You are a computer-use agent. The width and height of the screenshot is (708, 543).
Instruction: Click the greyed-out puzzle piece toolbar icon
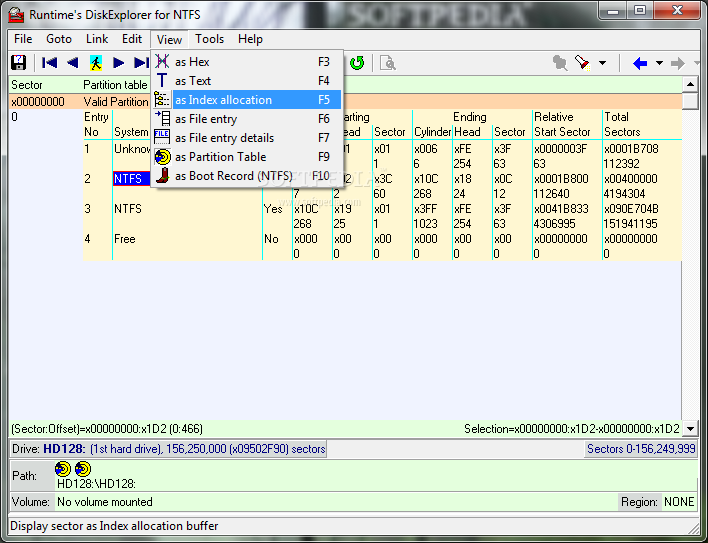coord(560,63)
